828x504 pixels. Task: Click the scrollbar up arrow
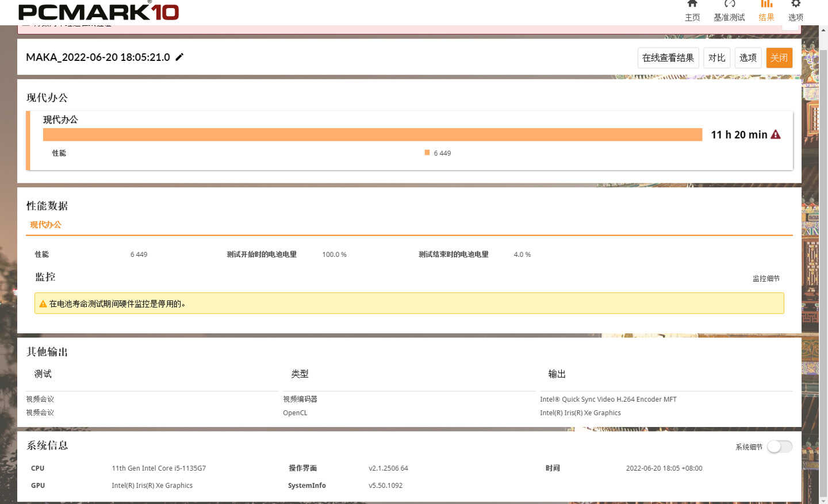tap(823, 30)
